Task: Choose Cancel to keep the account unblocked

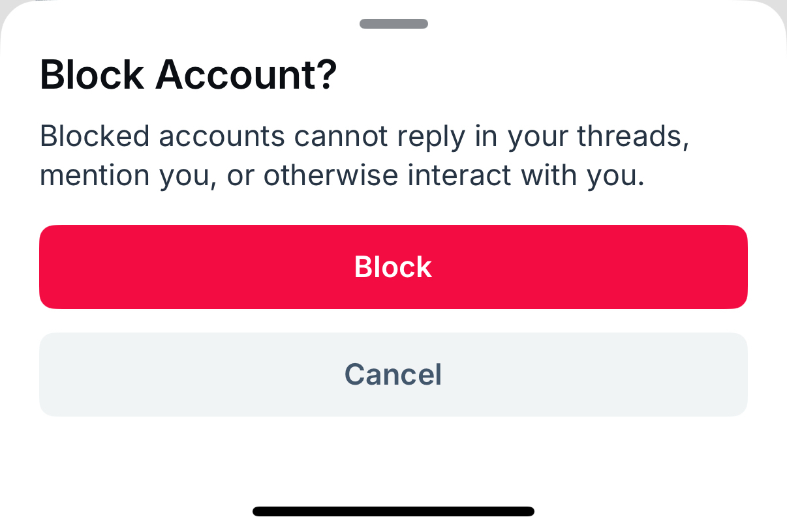Action: 393,374
